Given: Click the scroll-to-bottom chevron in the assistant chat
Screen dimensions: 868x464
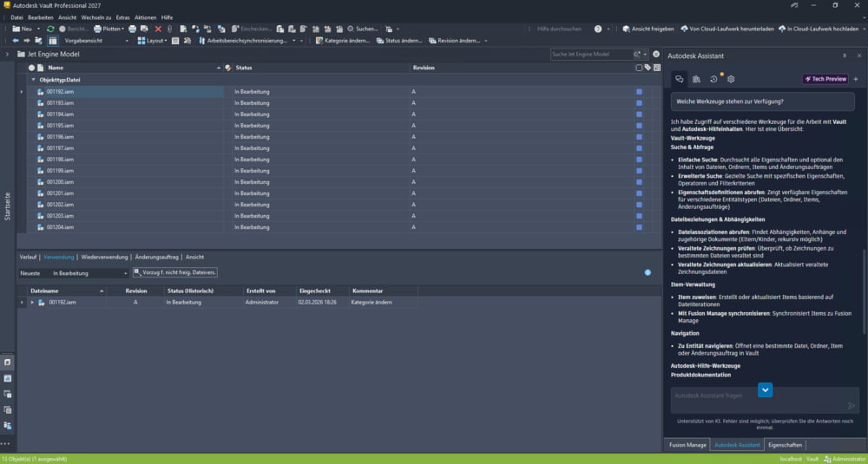Looking at the screenshot, I should click(x=765, y=390).
